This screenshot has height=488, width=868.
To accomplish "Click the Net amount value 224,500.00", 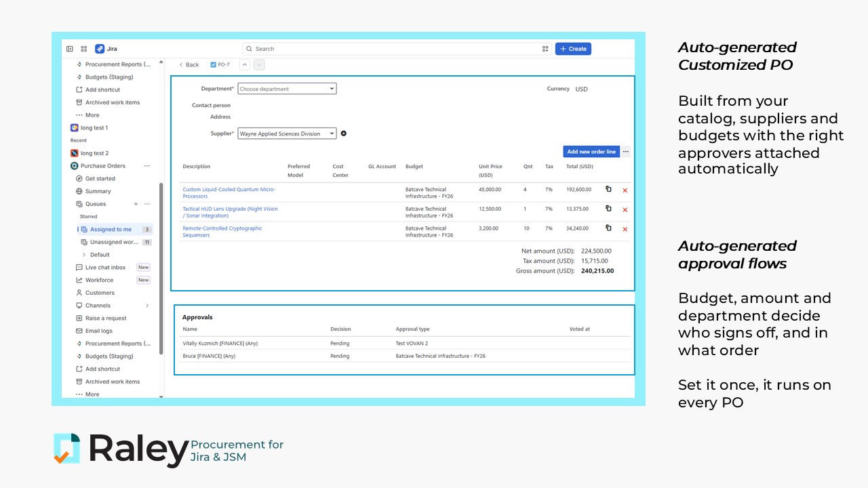I will [596, 251].
